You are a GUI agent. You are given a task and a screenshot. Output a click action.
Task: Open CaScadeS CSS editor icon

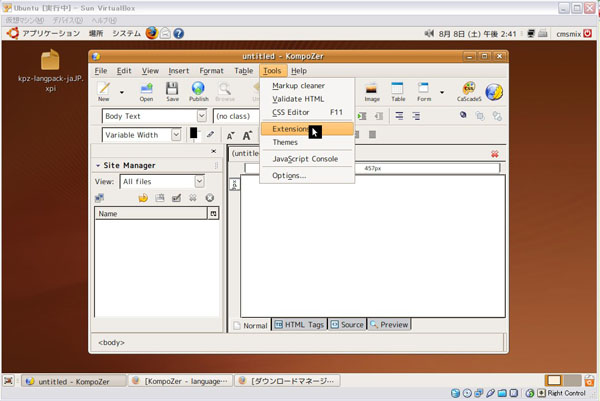click(469, 91)
